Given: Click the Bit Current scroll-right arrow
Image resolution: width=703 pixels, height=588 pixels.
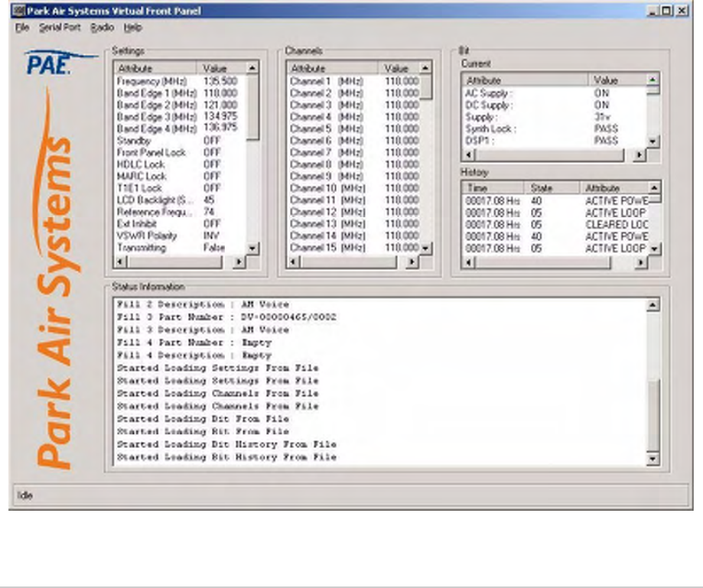Looking at the screenshot, I should pos(640,155).
